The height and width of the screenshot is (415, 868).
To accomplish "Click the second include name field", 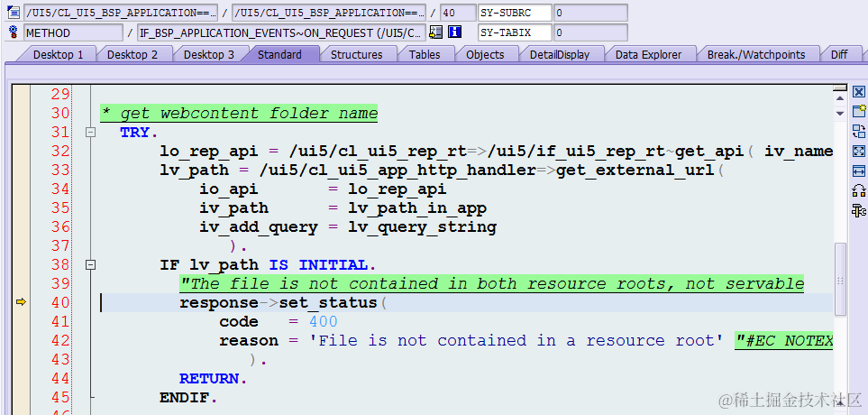I will pyautogui.click(x=329, y=13).
